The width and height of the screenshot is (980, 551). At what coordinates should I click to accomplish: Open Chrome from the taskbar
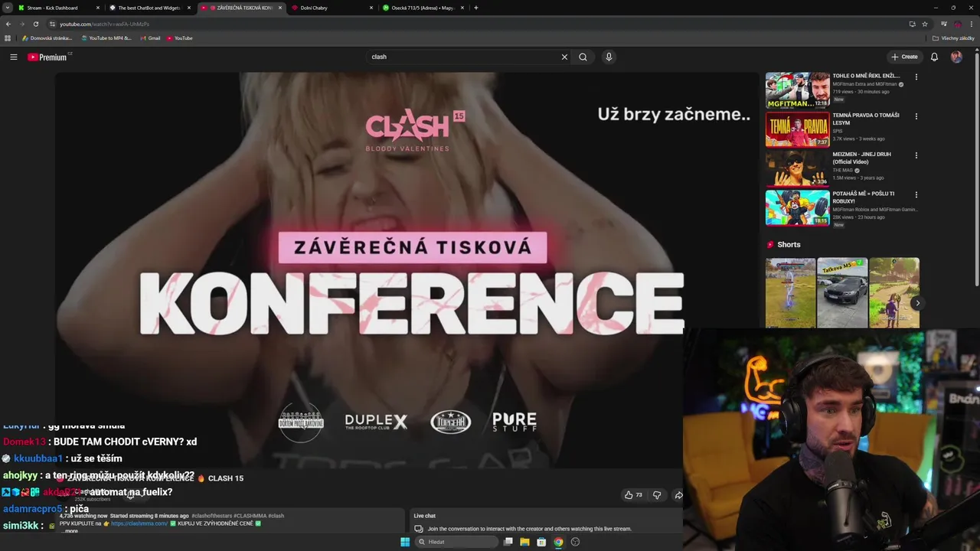pos(558,542)
